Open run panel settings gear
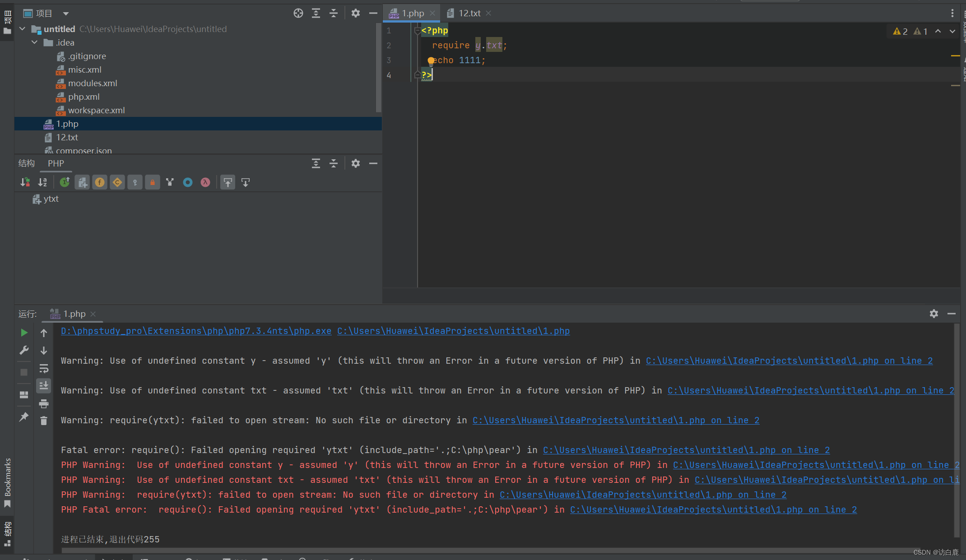The height and width of the screenshot is (560, 966). click(x=933, y=314)
